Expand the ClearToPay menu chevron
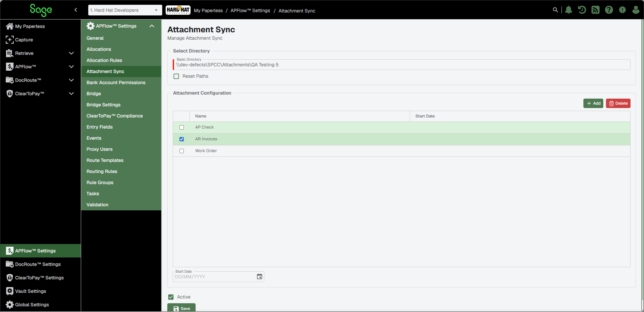 71,94
